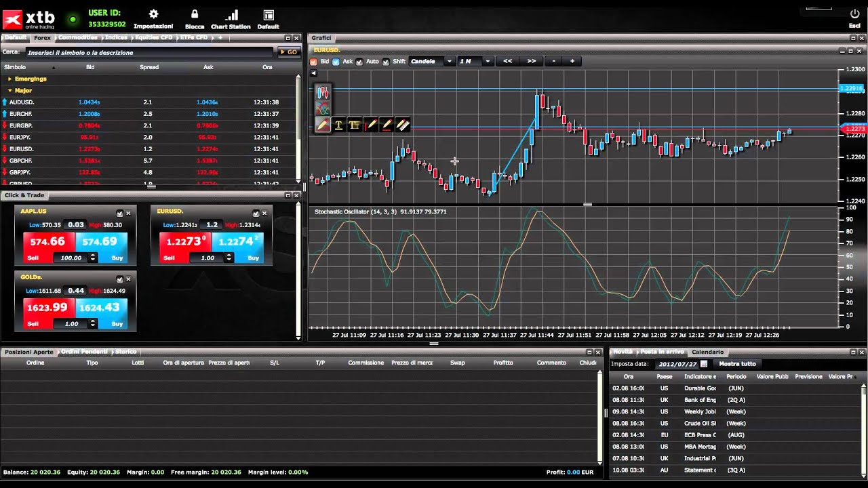Select the Default layout icon
This screenshot has height=488, width=868.
point(269,14)
